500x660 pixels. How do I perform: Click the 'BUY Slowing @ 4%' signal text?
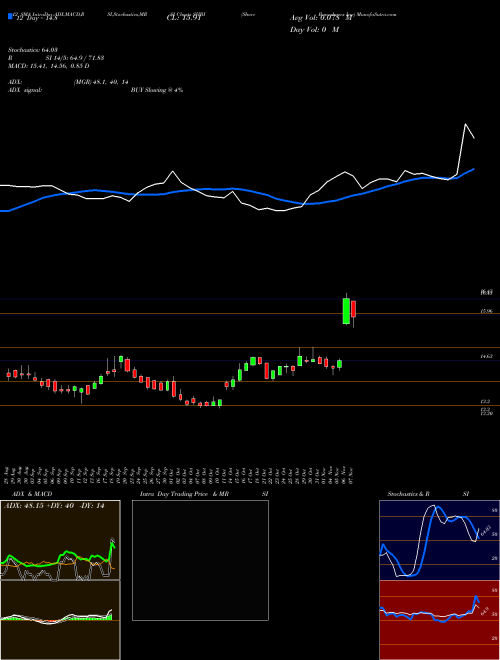(157, 90)
